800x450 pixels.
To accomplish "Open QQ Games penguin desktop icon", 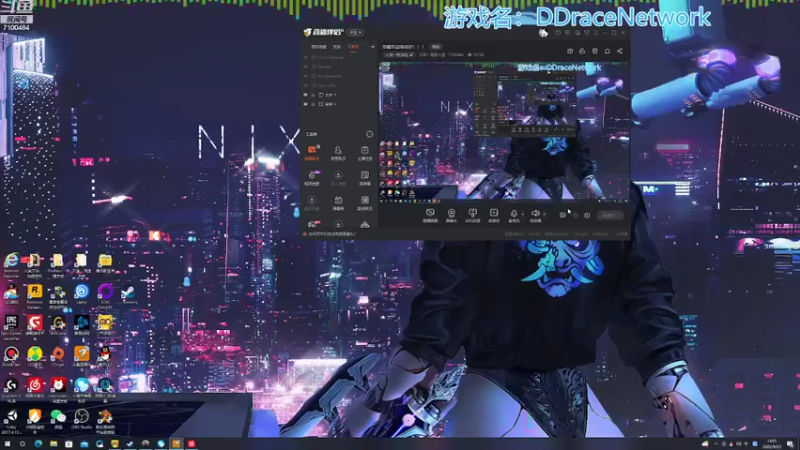I will [11, 292].
